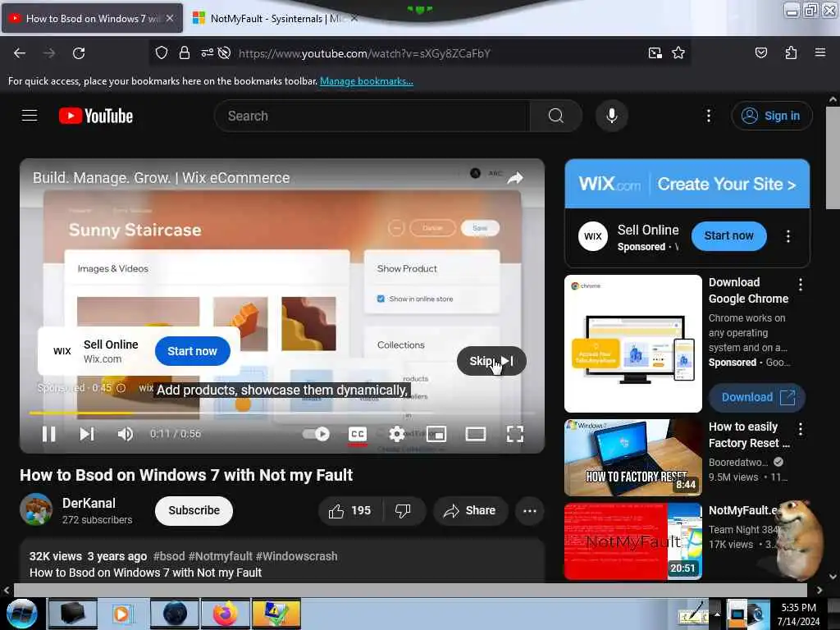Close the NotMyFault Sysinternals tab
The width and height of the screenshot is (840, 630).
point(354,19)
